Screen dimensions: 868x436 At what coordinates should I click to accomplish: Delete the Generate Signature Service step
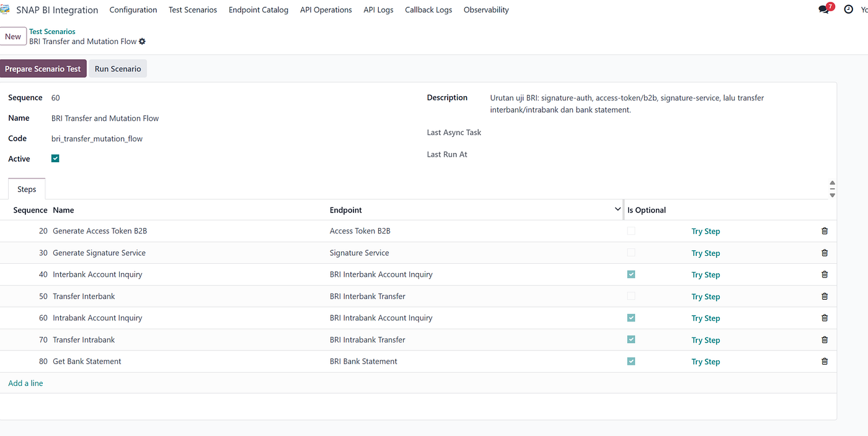825,253
